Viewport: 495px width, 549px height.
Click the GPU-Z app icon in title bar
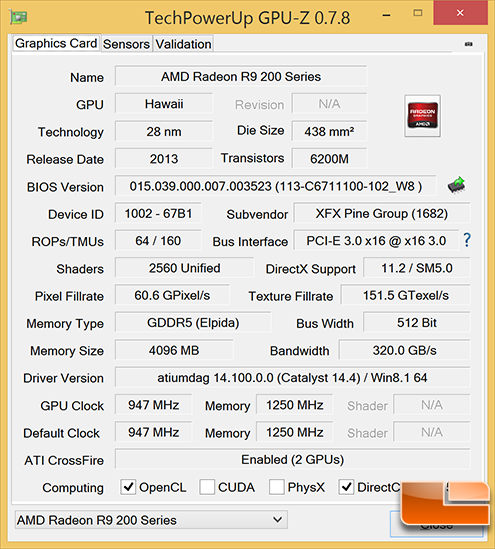coord(19,17)
